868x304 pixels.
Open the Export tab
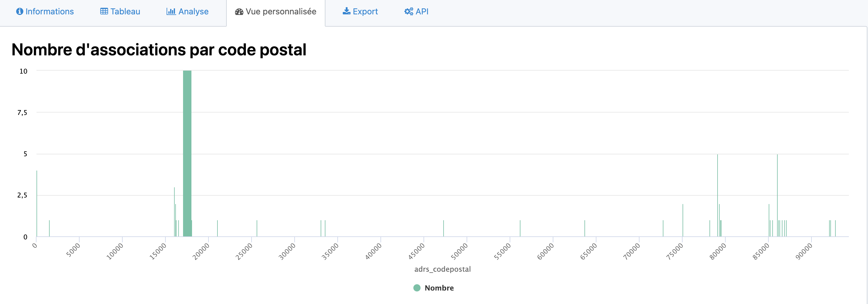[365, 11]
